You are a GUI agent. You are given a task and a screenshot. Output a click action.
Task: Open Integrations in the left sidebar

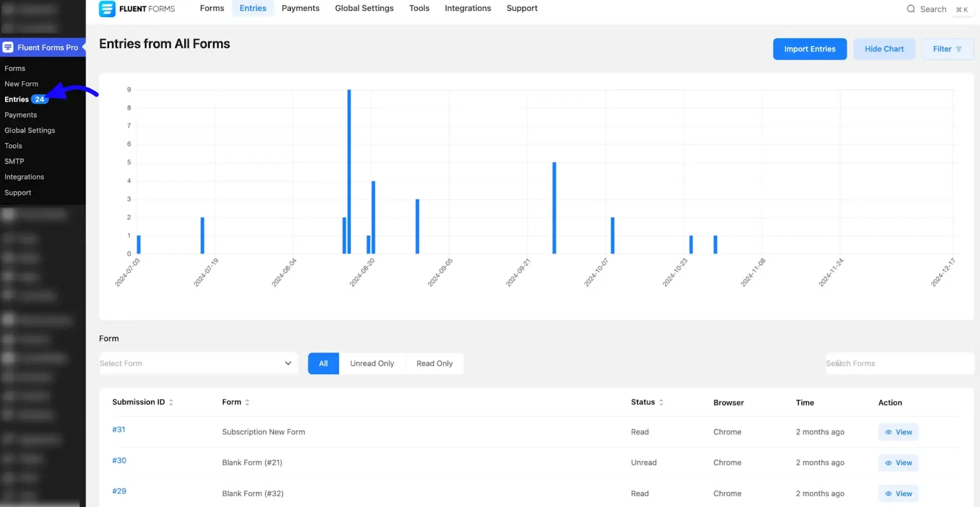click(x=24, y=177)
